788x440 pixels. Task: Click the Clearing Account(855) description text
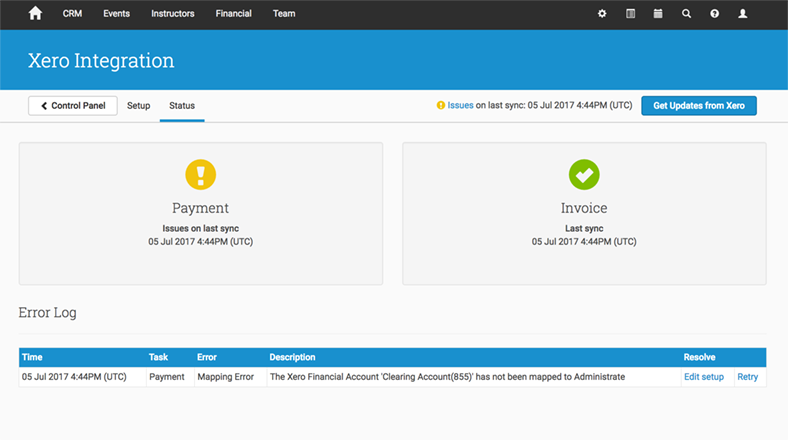click(x=447, y=377)
